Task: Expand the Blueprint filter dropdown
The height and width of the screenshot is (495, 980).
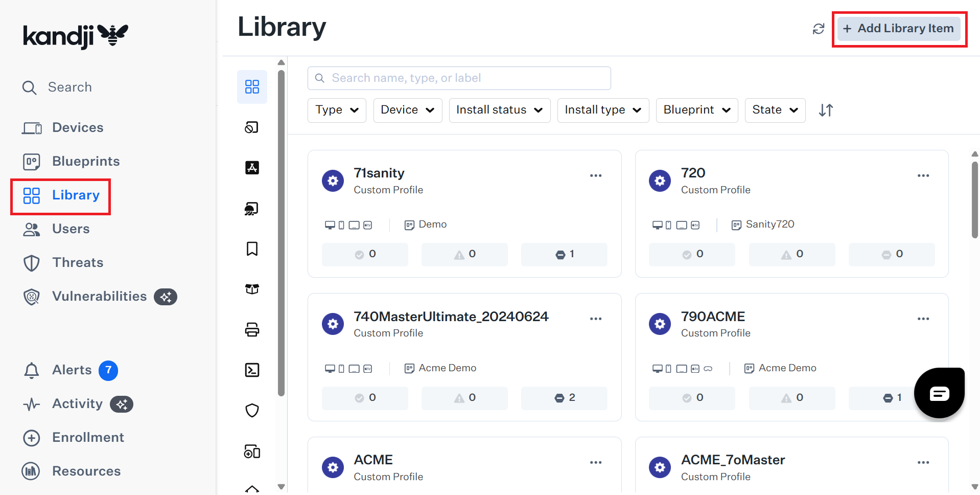Action: click(x=696, y=110)
